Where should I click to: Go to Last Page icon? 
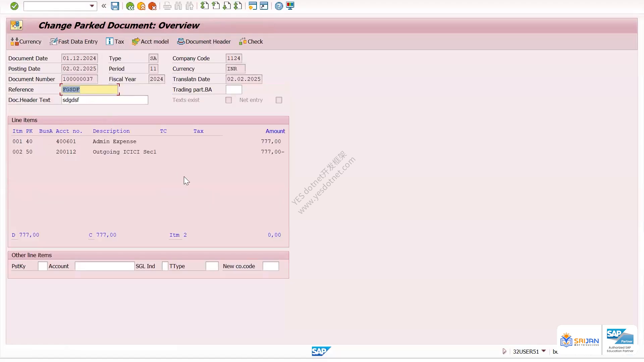(x=238, y=6)
